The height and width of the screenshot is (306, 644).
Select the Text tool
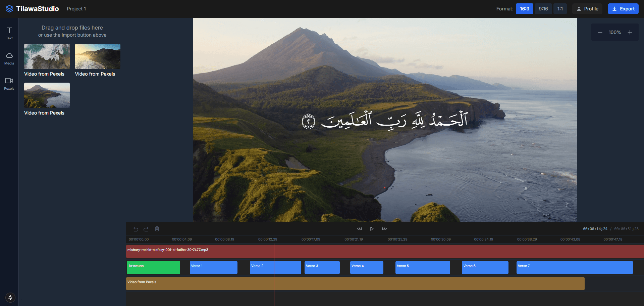point(9,33)
